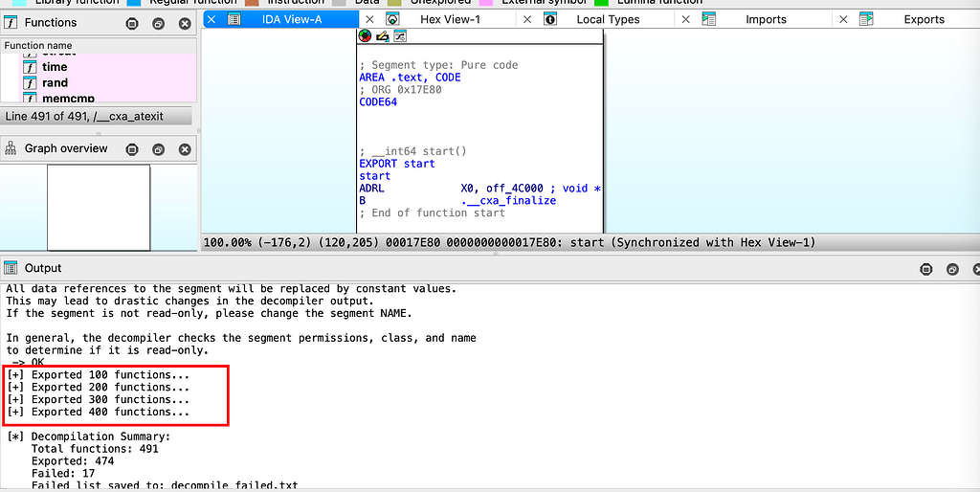Click the Exported 400 functions output line

[x=99, y=412]
